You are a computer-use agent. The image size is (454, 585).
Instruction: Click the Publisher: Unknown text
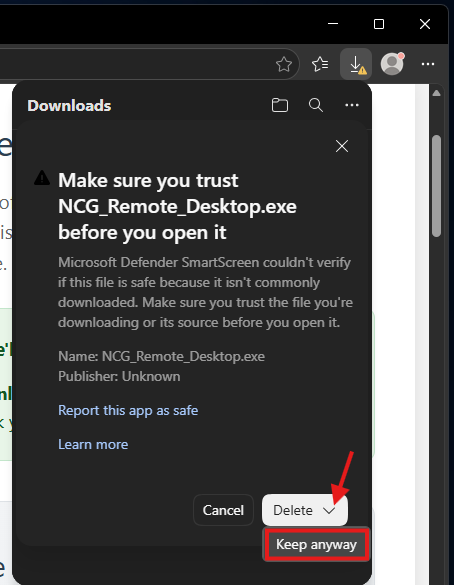(x=119, y=376)
